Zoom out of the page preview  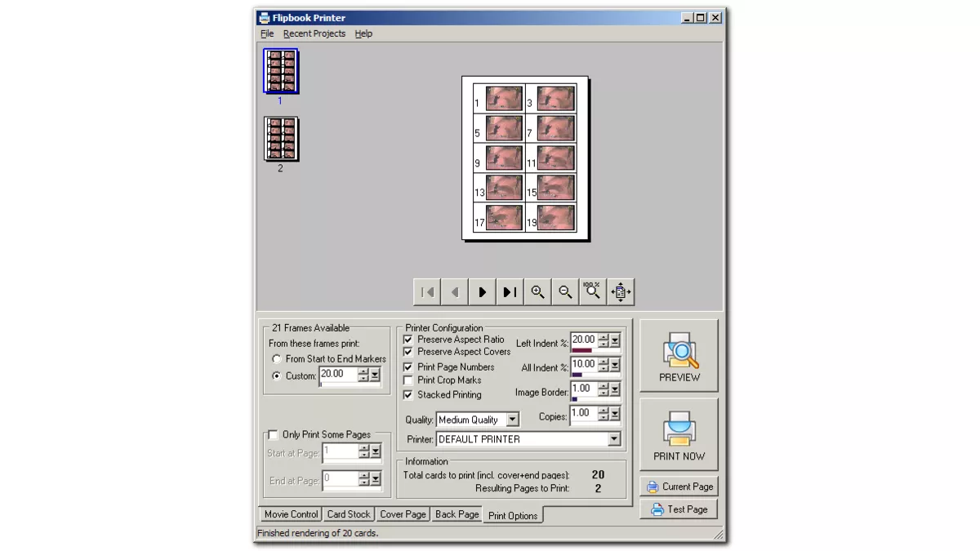point(565,292)
